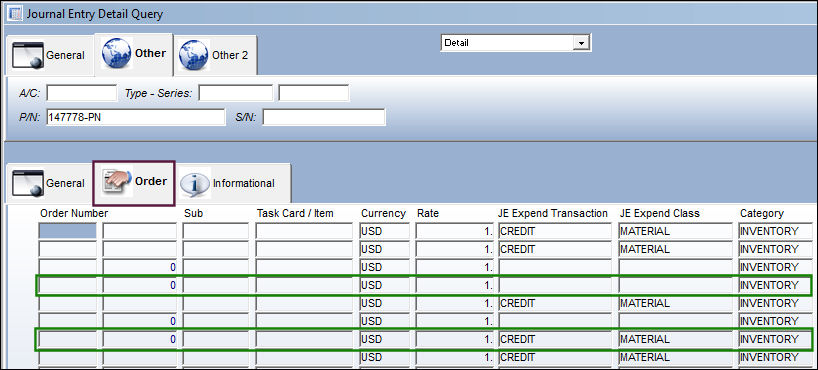Click the Type input field
The width and height of the screenshot is (818, 370).
(x=235, y=93)
